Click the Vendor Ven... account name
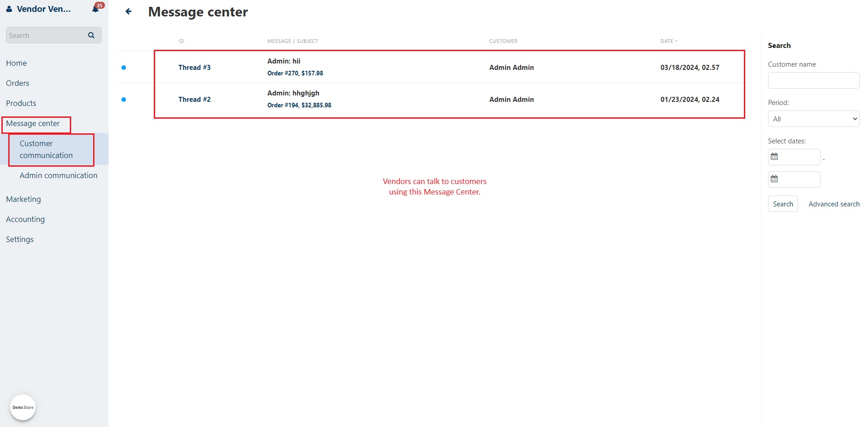The image size is (868, 427). pos(44,9)
